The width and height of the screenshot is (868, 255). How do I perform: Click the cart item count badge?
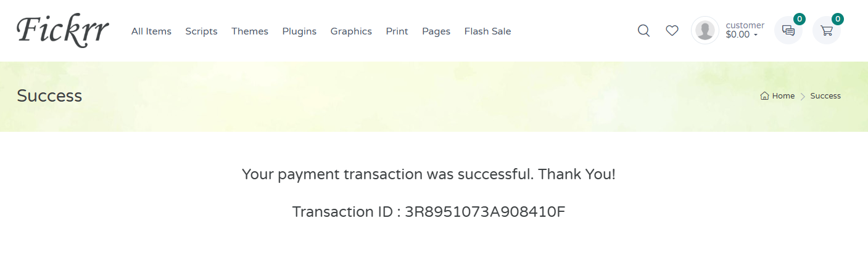tap(838, 19)
